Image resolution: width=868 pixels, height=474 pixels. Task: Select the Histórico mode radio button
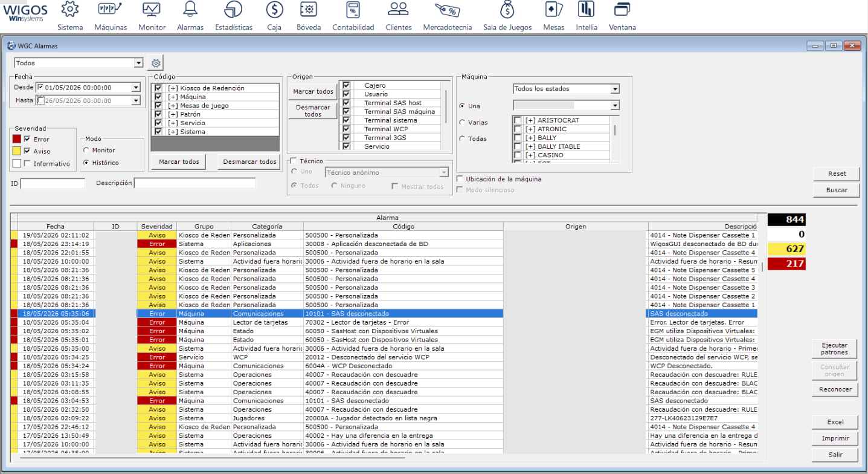(86, 163)
